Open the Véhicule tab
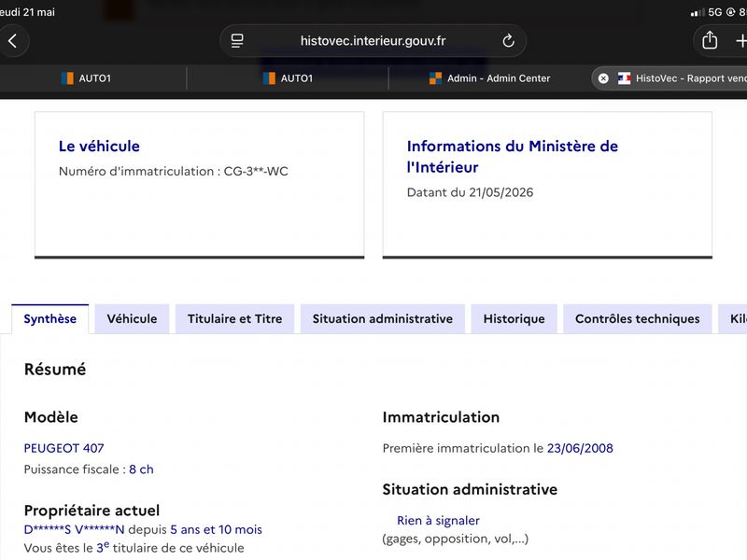The width and height of the screenshot is (747, 560). point(132,318)
